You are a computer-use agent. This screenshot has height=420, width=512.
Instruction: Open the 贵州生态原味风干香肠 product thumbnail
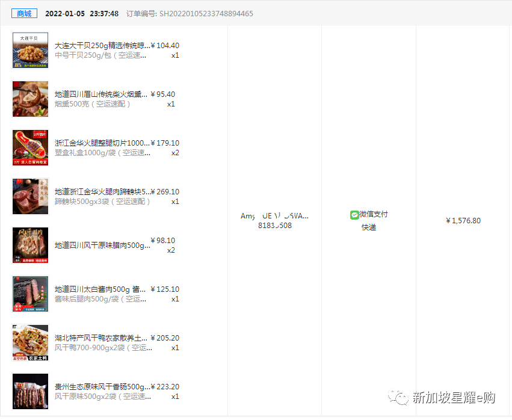(x=31, y=391)
